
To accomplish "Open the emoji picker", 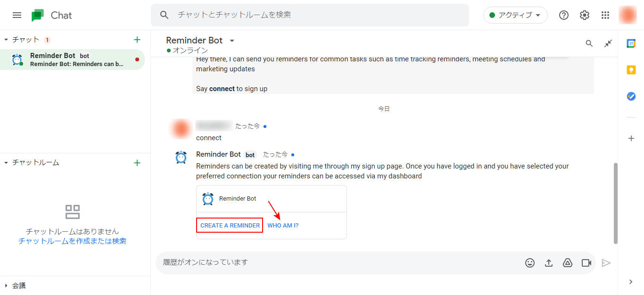I will coord(530,263).
